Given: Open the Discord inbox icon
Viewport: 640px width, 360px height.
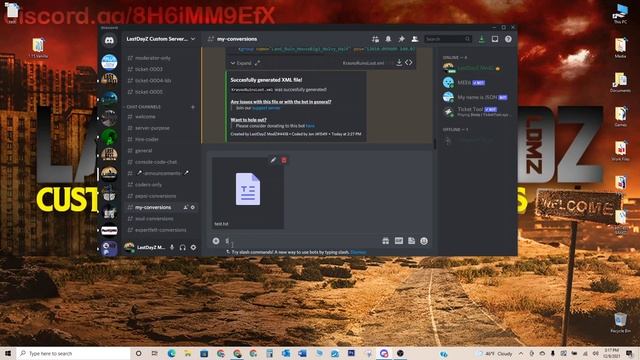Looking at the screenshot, I should tap(495, 39).
